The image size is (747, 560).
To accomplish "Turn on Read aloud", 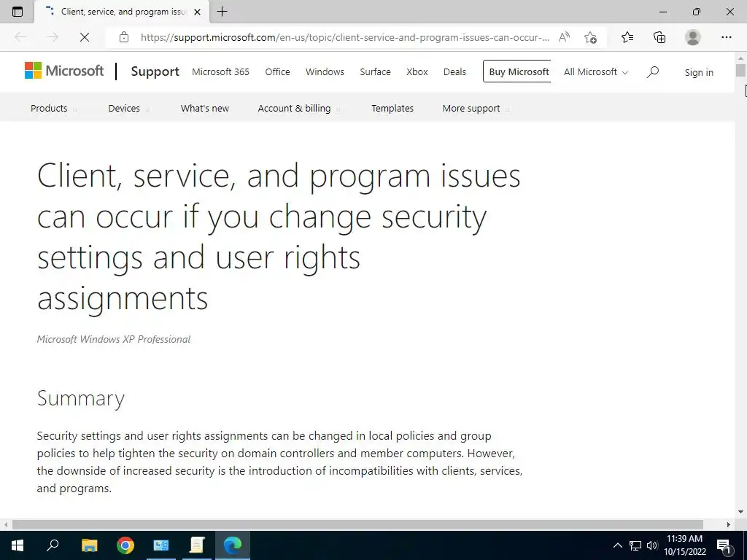I will click(x=564, y=37).
